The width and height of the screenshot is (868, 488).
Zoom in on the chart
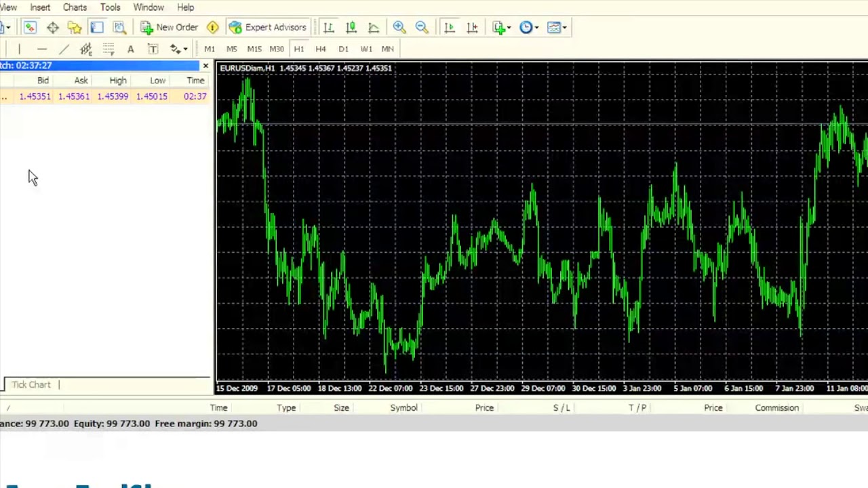coord(399,27)
